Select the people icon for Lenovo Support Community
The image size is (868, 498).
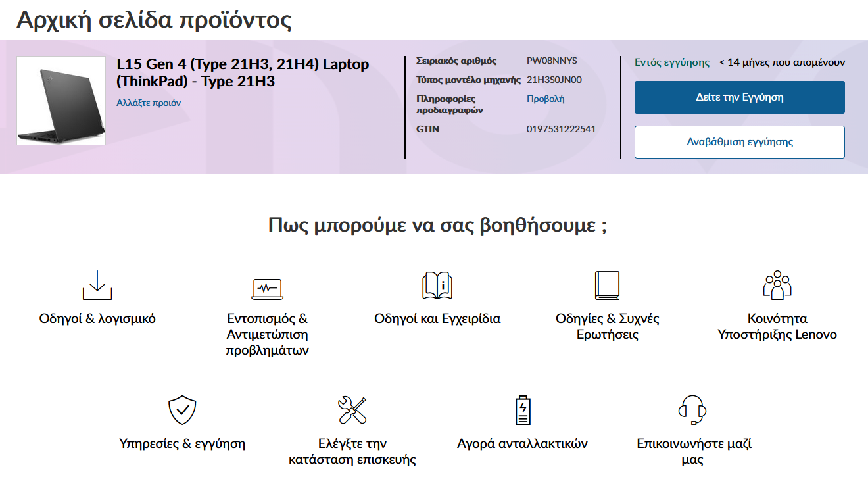[x=778, y=283]
